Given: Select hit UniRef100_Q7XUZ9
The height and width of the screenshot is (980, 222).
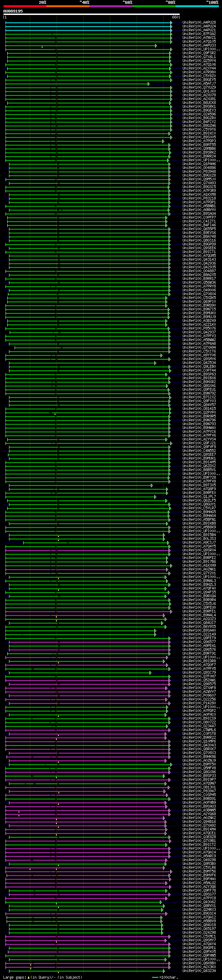Looking at the screenshot, I should pyautogui.click(x=199, y=88).
